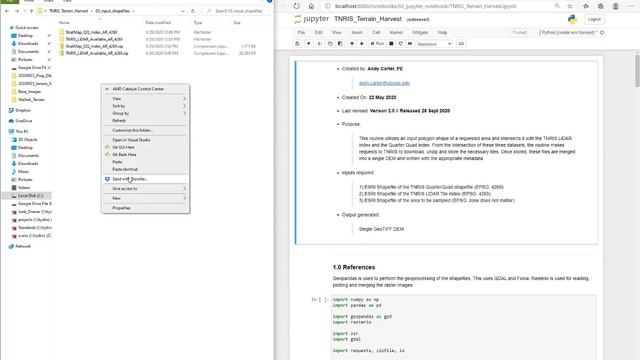This screenshot has height=360, width=640.
Task: Open the browser profile avatar
Action: click(x=616, y=6)
